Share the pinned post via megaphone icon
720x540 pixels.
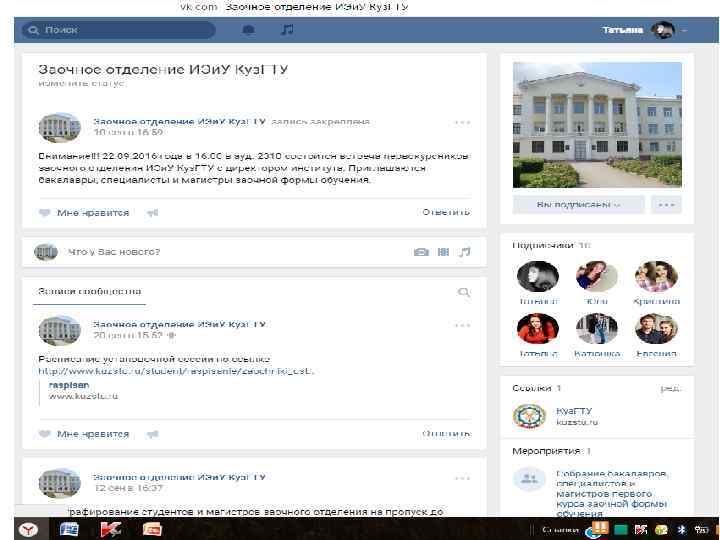tap(152, 213)
